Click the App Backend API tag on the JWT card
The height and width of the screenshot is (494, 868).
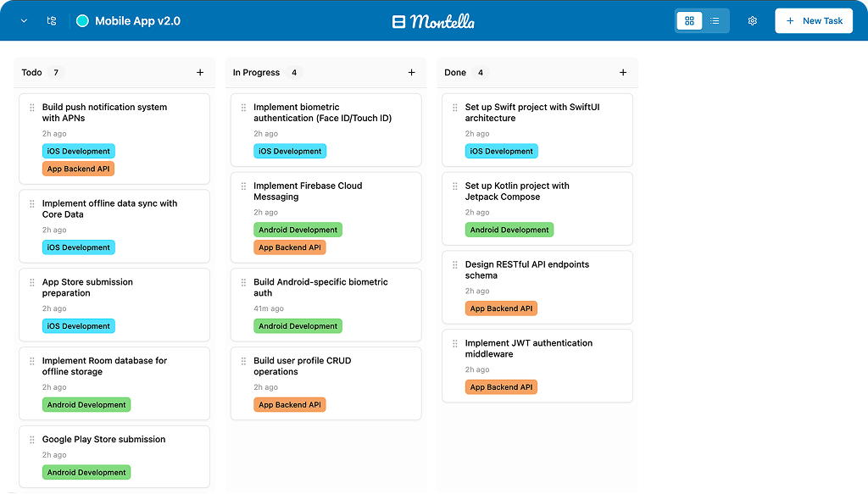[501, 386]
